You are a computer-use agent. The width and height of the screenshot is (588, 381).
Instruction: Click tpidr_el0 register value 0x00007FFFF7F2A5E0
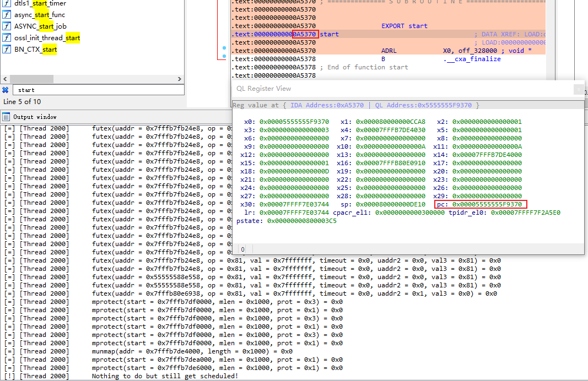525,213
